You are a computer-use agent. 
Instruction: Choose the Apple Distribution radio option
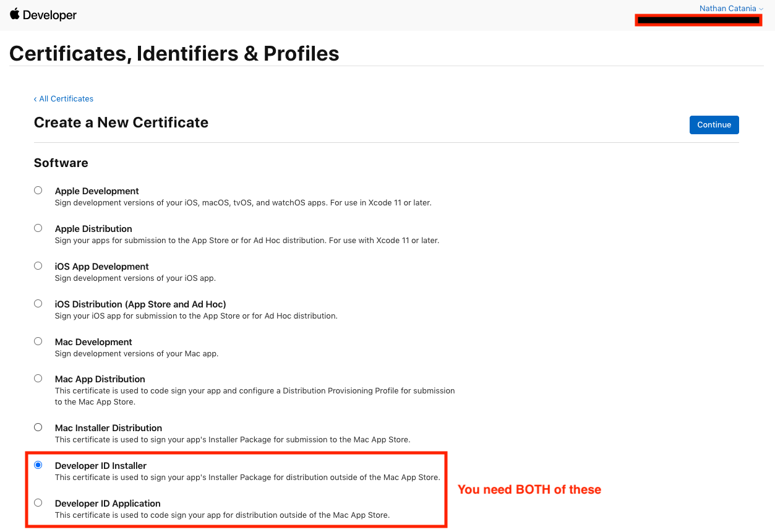pos(38,228)
